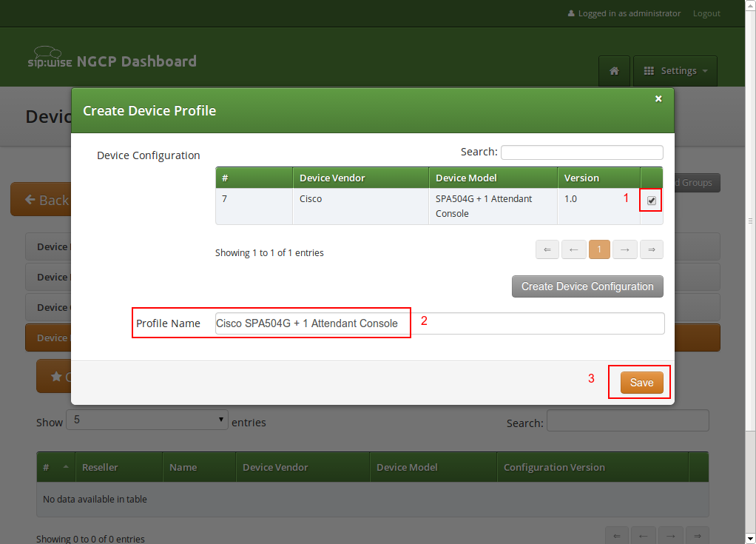Click the sip:wise NGCP Dashboard logo

112,61
